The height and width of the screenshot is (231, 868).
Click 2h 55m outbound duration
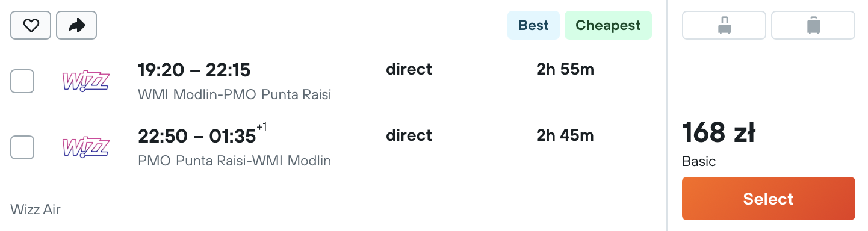[565, 70]
